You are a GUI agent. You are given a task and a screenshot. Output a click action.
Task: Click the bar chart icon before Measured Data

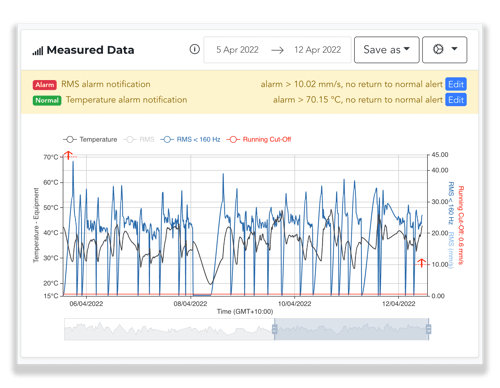[x=38, y=51]
